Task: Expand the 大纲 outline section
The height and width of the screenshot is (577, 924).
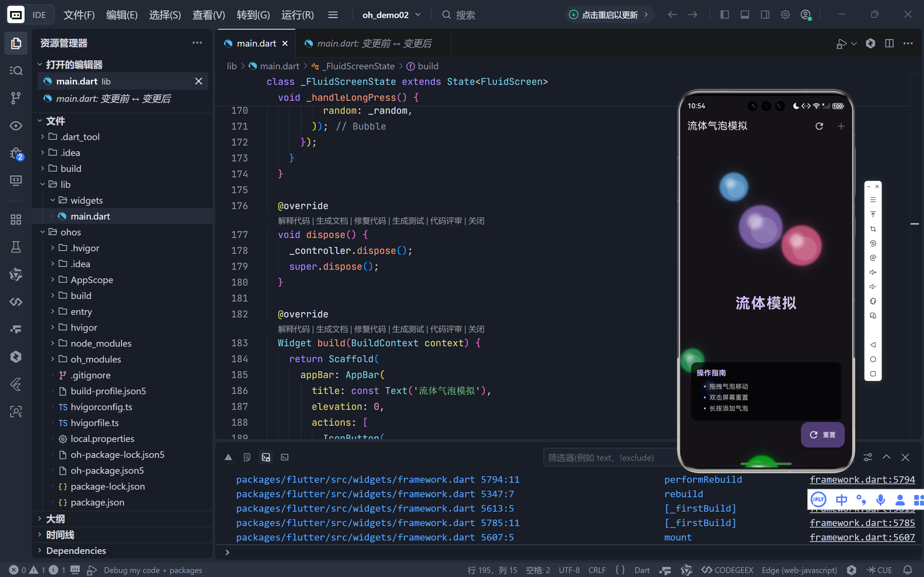Action: [55, 519]
